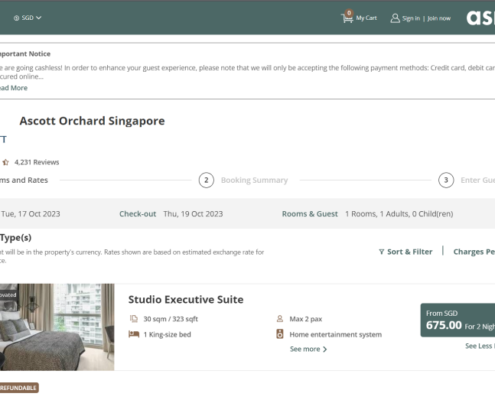Click the Max 2 pax person icon
The image size is (495, 400).
tap(280, 319)
